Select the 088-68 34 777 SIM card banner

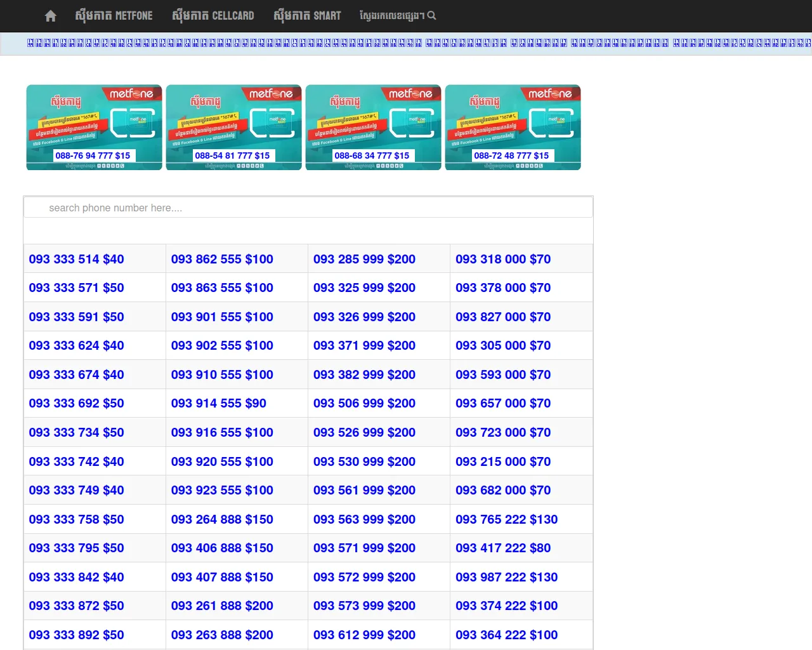coord(373,127)
